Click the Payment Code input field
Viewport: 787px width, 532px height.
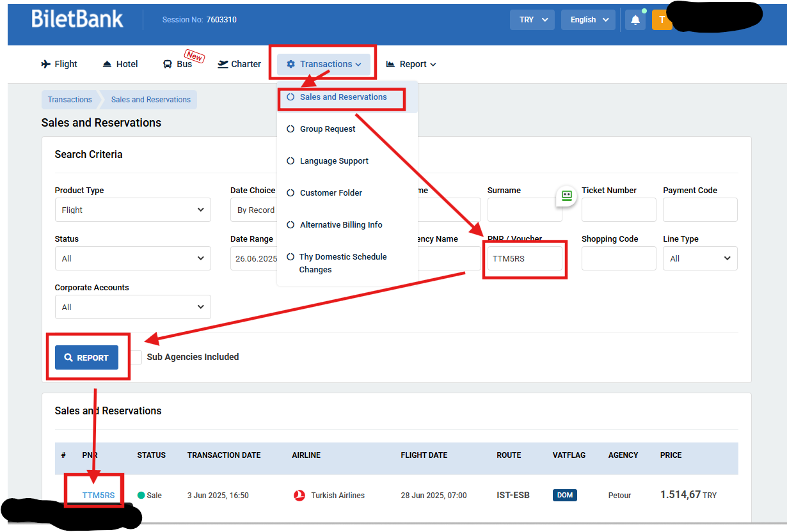coord(700,210)
